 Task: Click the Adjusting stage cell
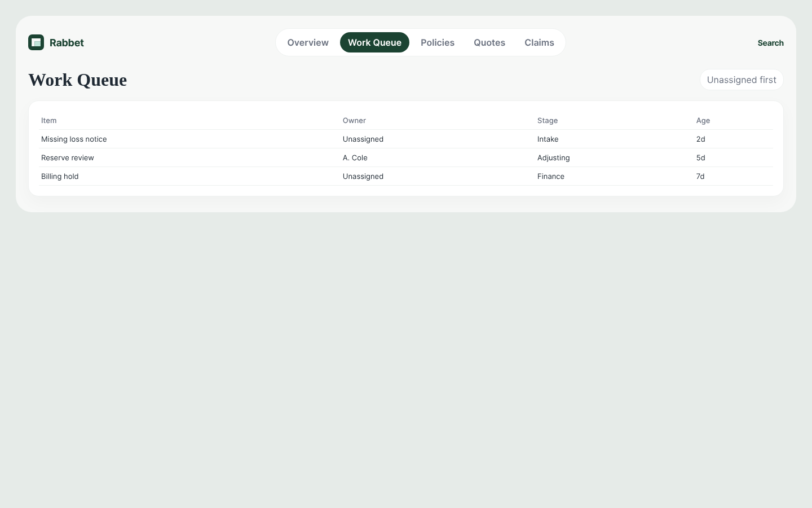[554, 157]
